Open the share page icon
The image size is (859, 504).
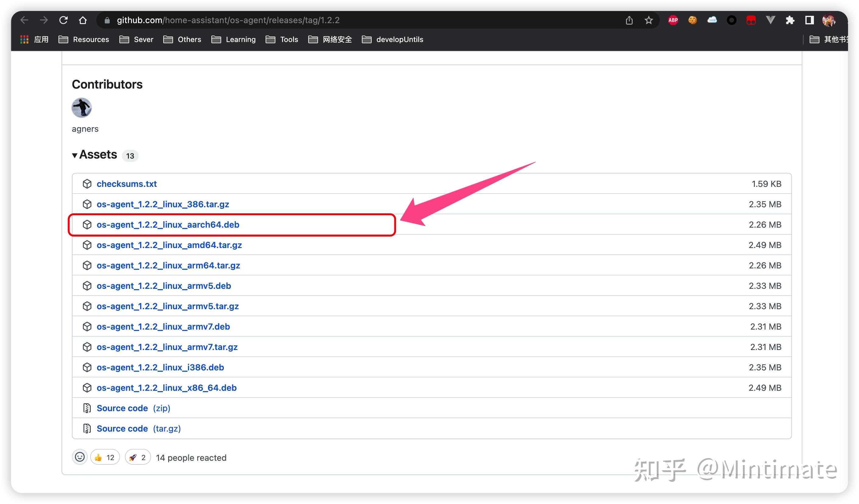[x=629, y=20]
